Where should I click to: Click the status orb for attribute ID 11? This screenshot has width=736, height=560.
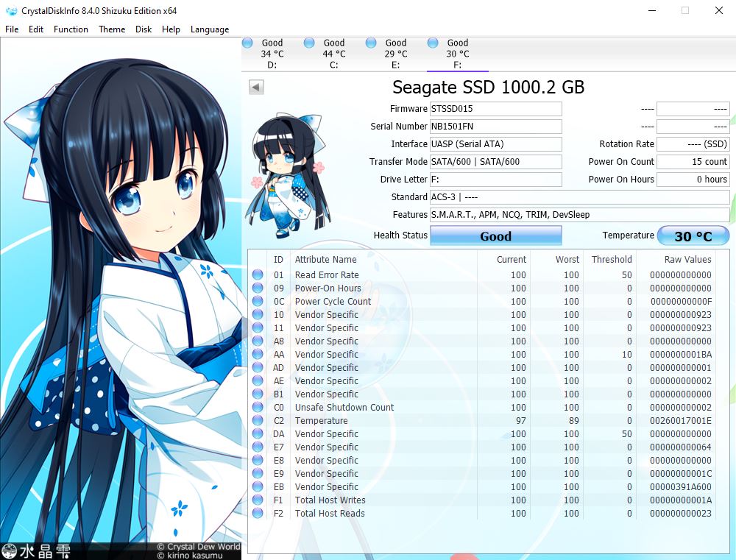pos(258,327)
